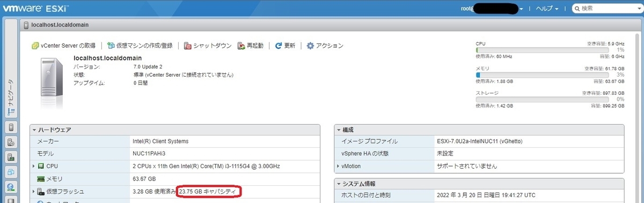Open the ヘルプ dropdown menu
Screen dimensions: 644x203
[547, 9]
